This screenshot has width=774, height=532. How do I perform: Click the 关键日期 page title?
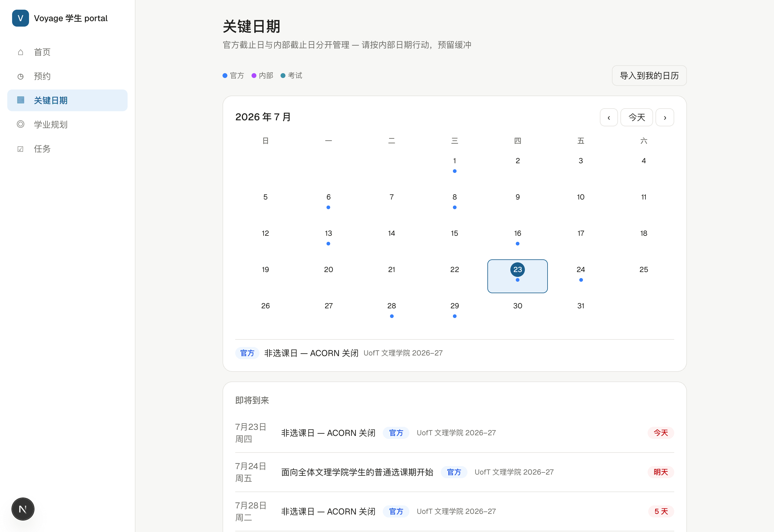(251, 26)
